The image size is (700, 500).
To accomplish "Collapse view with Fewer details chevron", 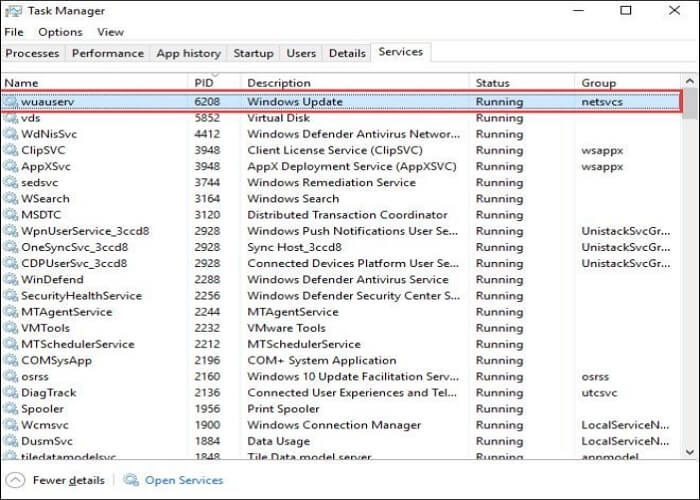I will (x=16, y=480).
